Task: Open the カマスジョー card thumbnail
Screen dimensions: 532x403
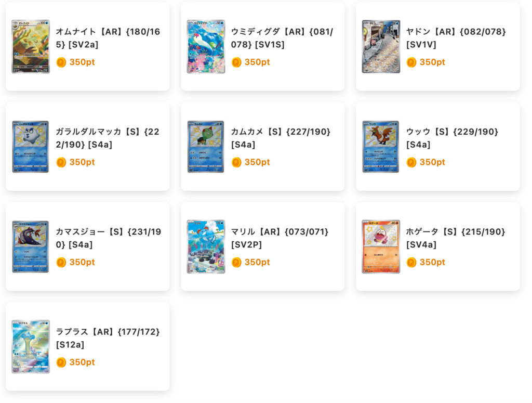Action: 31,247
